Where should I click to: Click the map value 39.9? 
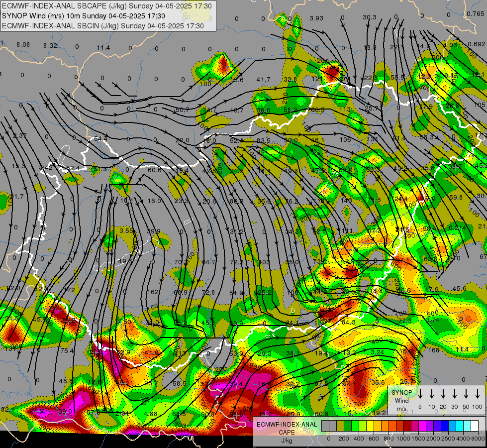point(154,231)
